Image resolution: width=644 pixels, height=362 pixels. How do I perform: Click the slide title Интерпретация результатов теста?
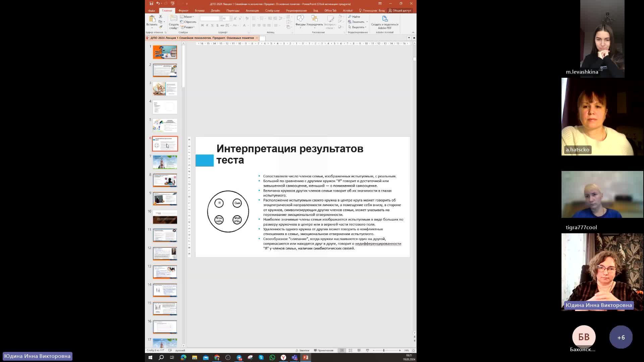coord(290,154)
